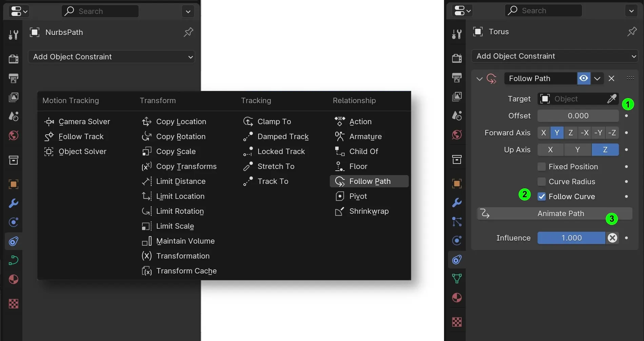The height and width of the screenshot is (341, 644).
Task: Open Follow Path extras dropdown arrow
Action: coord(597,78)
